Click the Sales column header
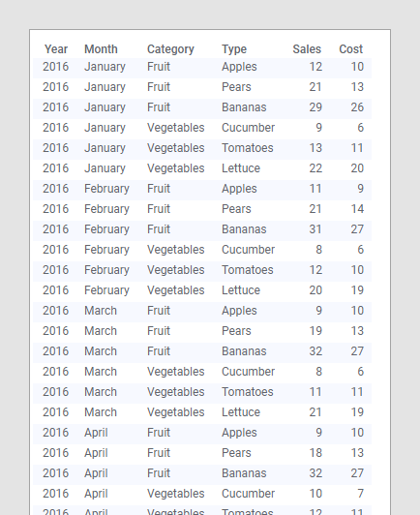 307,49
